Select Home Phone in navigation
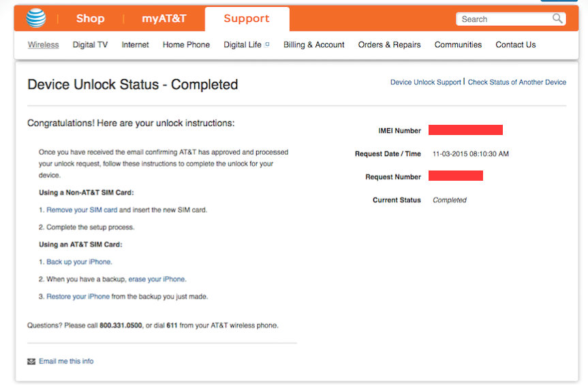588x386 pixels. point(186,45)
